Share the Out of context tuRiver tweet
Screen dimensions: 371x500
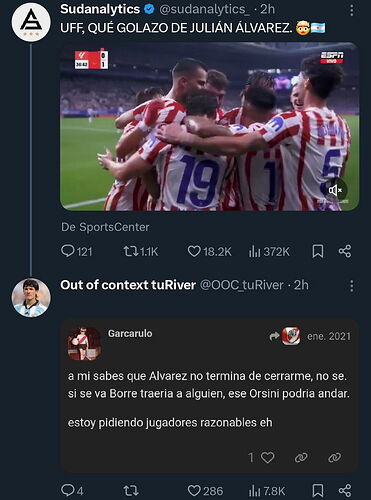click(x=345, y=491)
